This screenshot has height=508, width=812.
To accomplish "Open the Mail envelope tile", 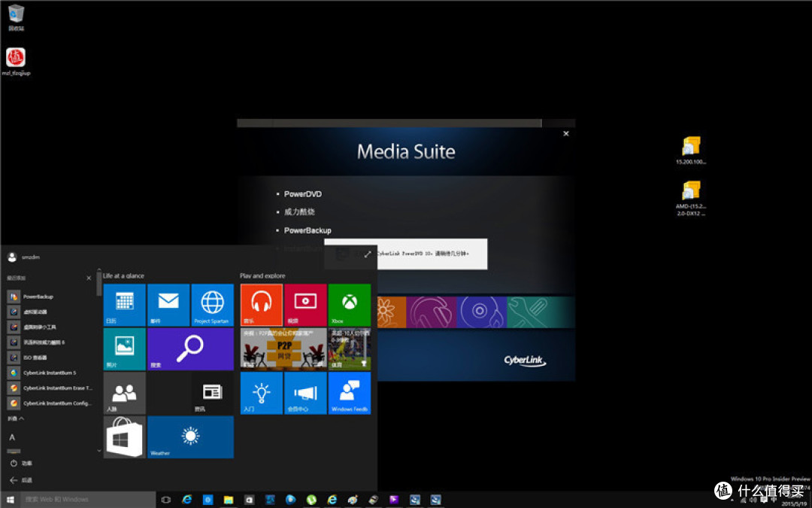I will tap(168, 305).
